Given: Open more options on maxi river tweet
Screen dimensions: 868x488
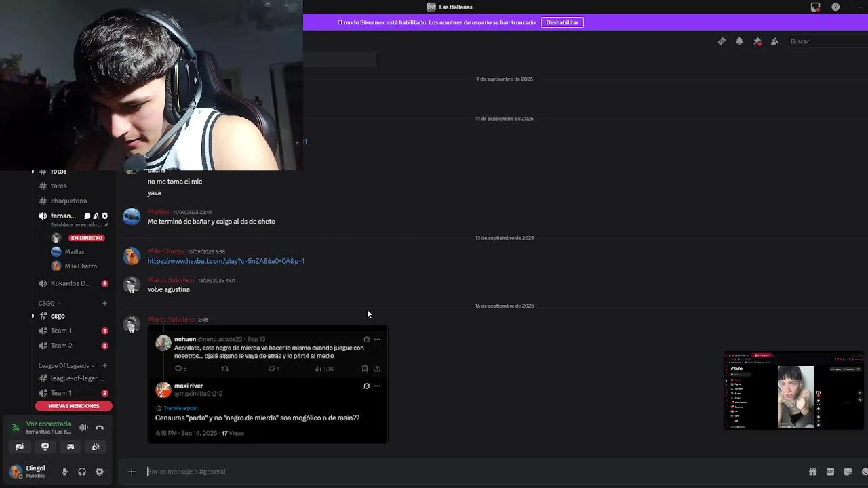Looking at the screenshot, I should coord(377,386).
